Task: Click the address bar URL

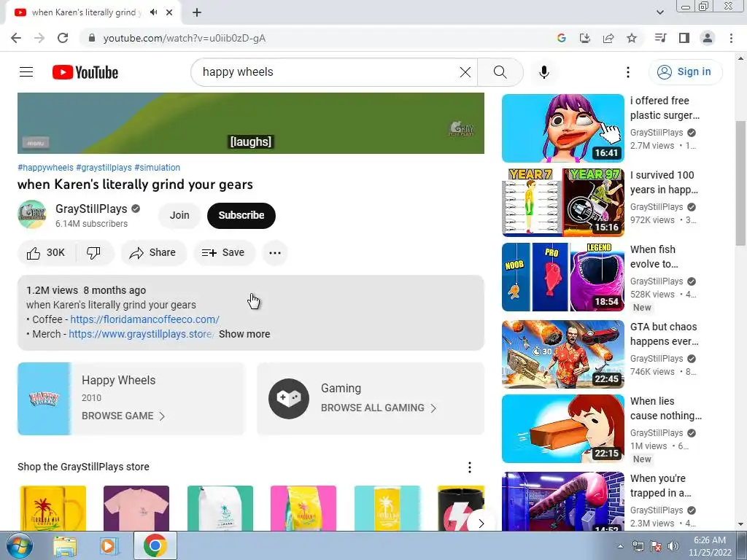Action: 185,38
